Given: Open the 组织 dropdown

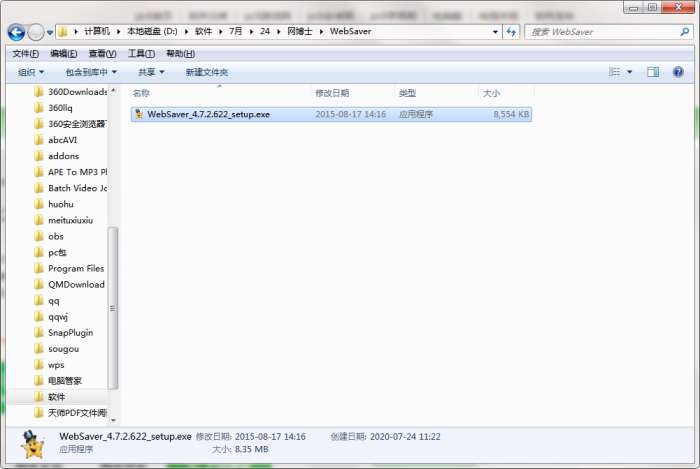Looking at the screenshot, I should tap(31, 72).
